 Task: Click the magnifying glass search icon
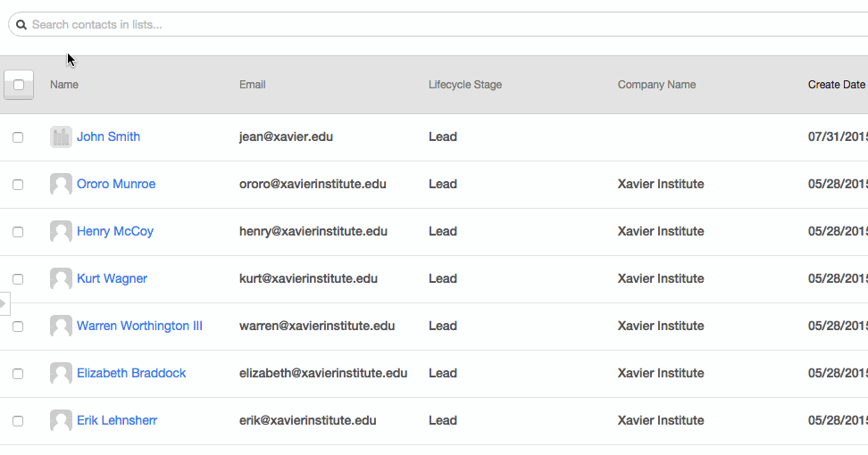(21, 25)
